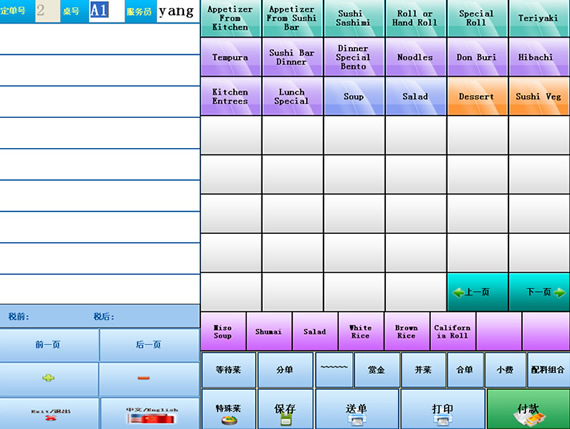
Task: Add California Roll quick item
Action: (x=453, y=331)
